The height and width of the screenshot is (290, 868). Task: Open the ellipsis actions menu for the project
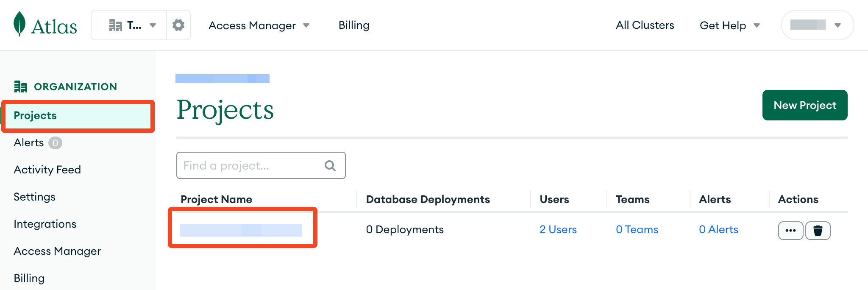pos(790,231)
